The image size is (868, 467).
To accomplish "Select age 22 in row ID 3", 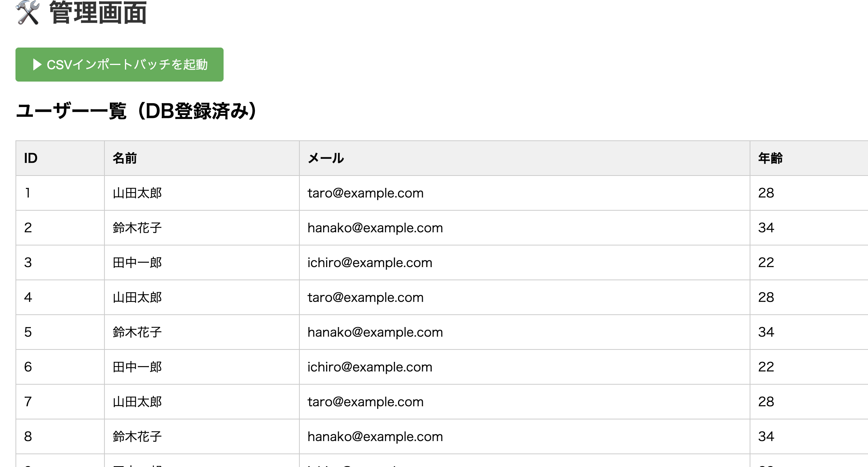I will (x=766, y=262).
